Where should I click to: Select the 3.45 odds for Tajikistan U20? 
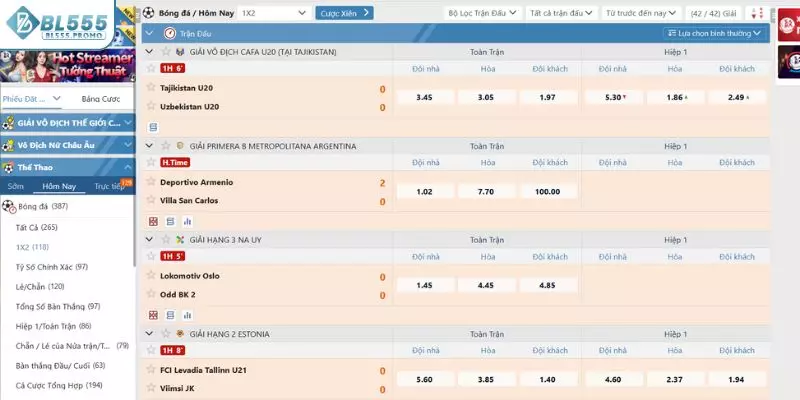point(424,97)
